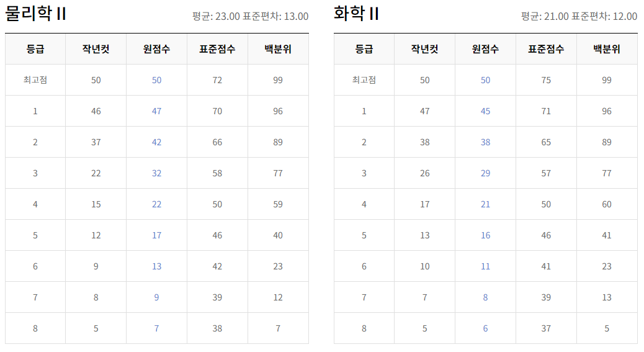Viewport: 644px width, 352px height.
Task: Click 작년컷 37 in 물리학 II grade 2
Action: tap(96, 142)
